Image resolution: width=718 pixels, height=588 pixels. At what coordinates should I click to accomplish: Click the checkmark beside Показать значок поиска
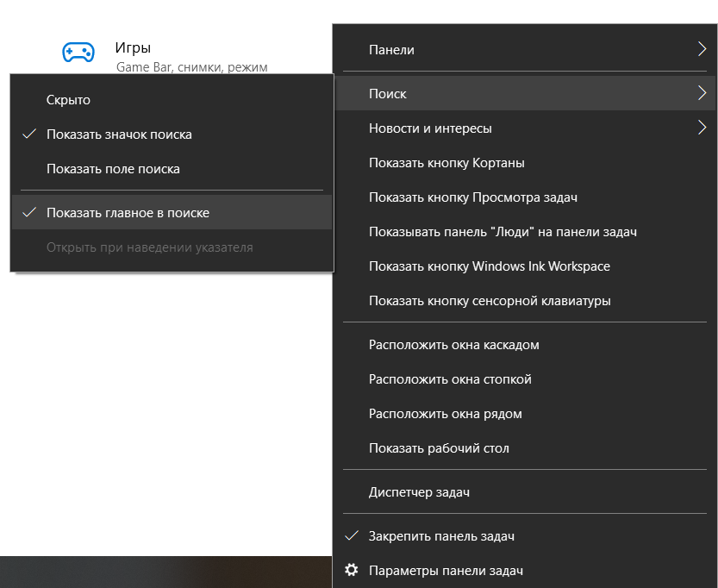pos(28,134)
